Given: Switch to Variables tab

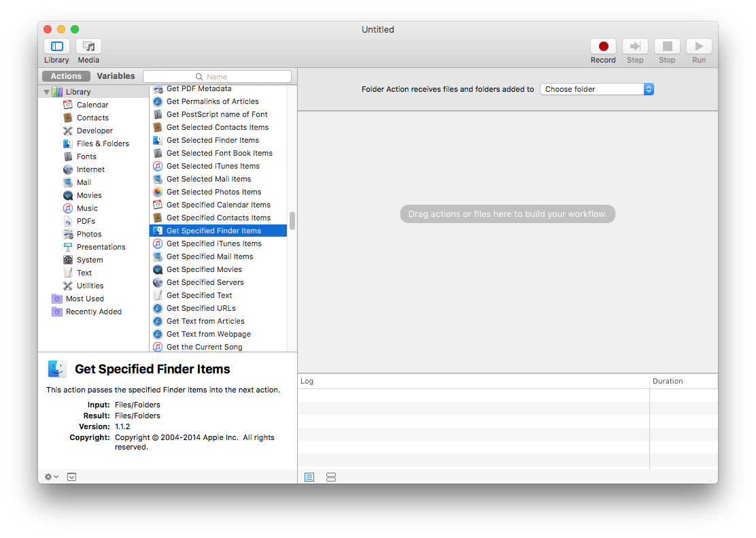Looking at the screenshot, I should (116, 76).
